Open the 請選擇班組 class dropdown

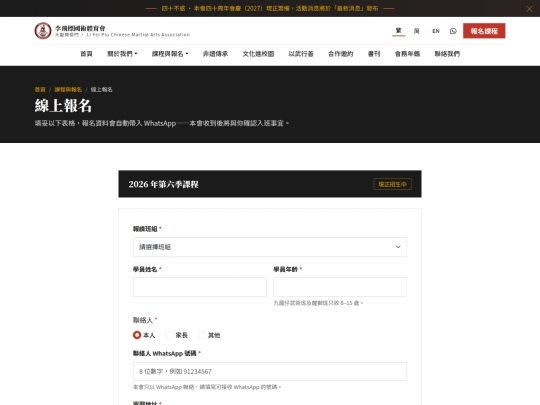pos(270,247)
